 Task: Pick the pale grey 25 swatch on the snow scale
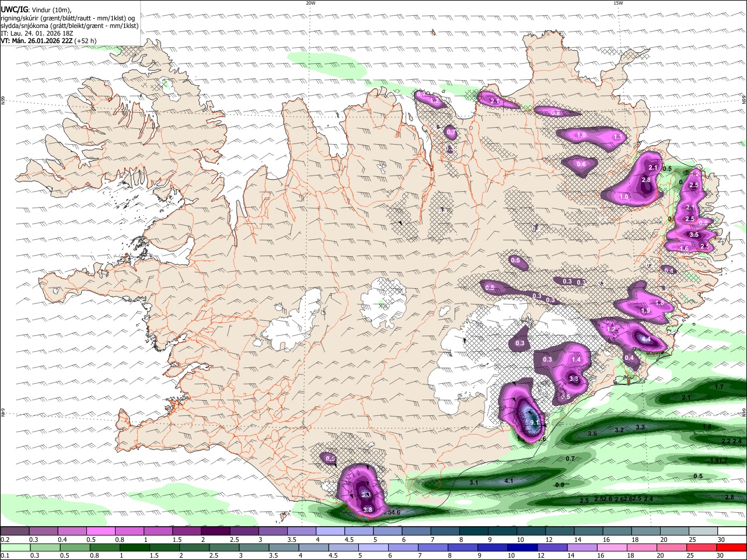704,531
